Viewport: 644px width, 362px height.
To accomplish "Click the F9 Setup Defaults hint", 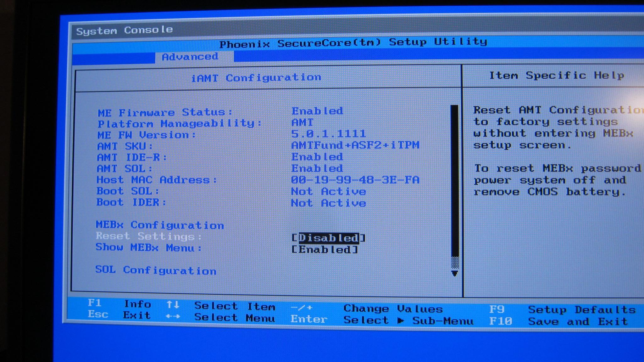I will (x=563, y=310).
